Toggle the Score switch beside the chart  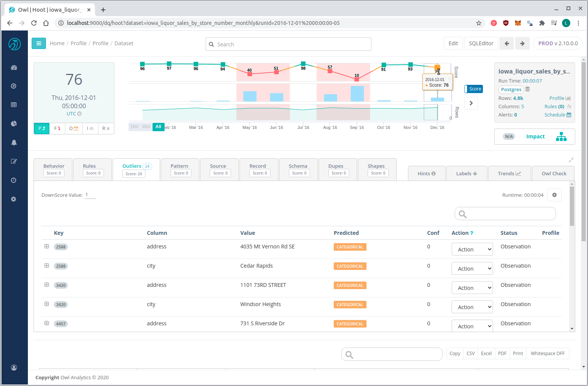click(x=473, y=89)
